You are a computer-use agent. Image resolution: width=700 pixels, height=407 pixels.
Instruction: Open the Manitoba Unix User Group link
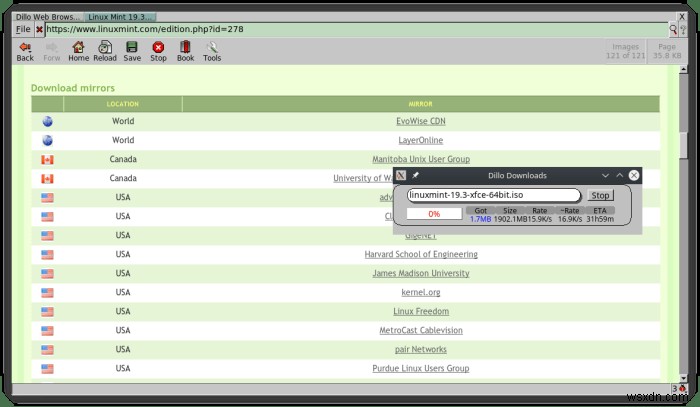pos(421,159)
